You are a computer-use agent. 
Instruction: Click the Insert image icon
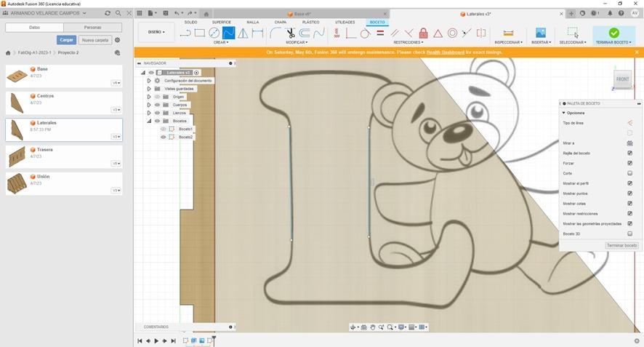click(x=541, y=33)
